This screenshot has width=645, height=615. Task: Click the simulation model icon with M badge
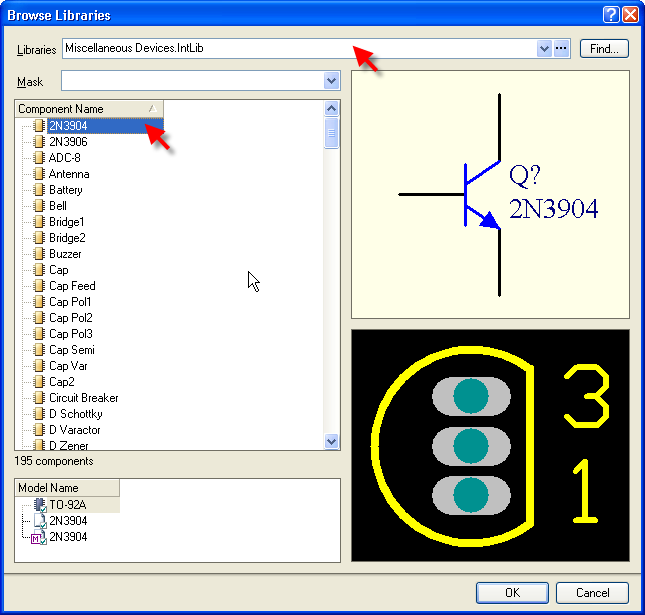(x=40, y=538)
